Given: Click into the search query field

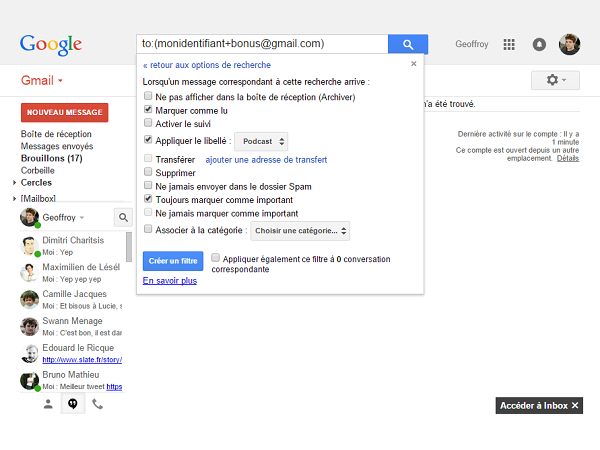Looking at the screenshot, I should click(262, 44).
